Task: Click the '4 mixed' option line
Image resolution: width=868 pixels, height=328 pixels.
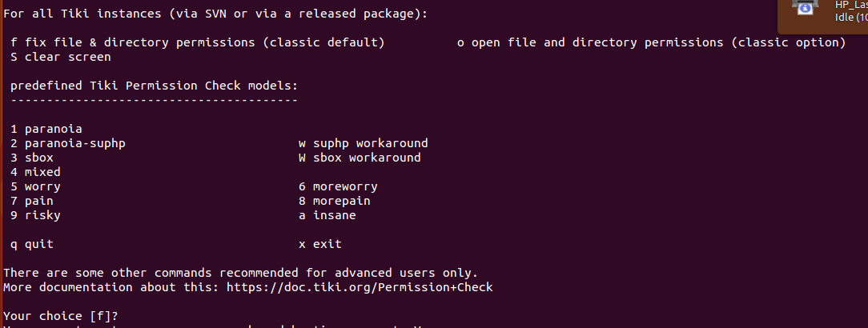Action: [35, 172]
